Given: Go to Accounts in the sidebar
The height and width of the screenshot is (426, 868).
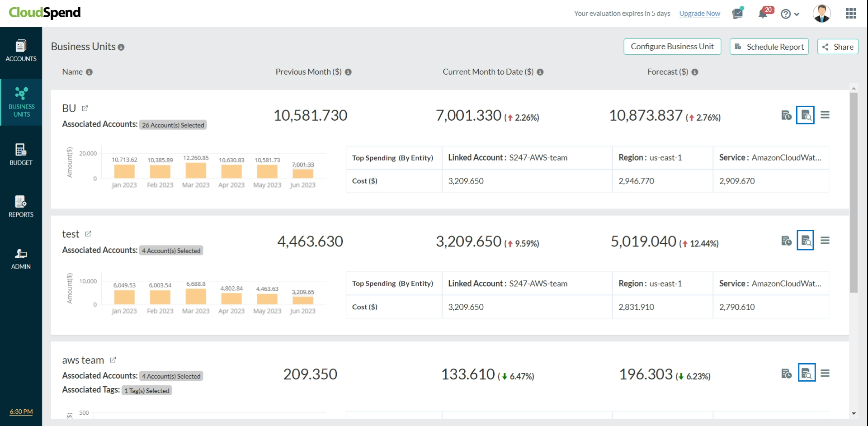Looking at the screenshot, I should coord(21,51).
